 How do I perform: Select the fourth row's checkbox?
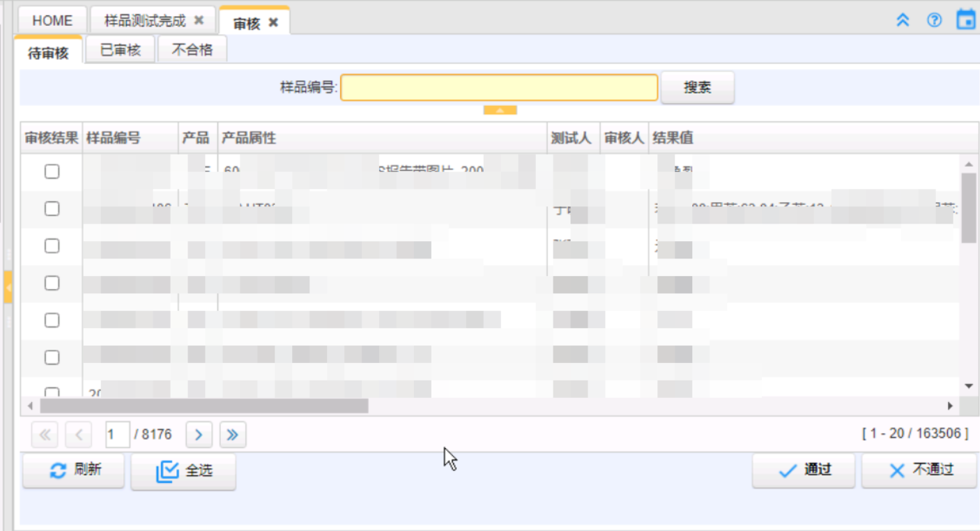pyautogui.click(x=52, y=283)
